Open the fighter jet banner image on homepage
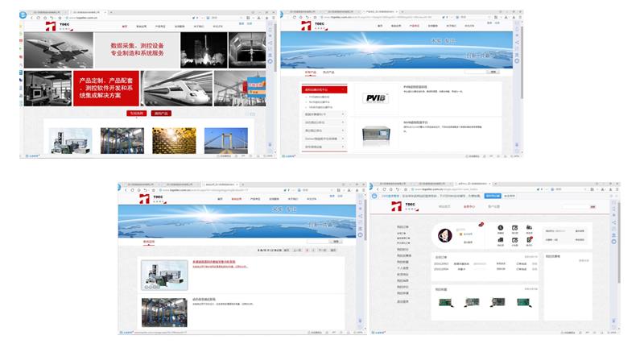This screenshot has width=644, height=348. (58, 50)
